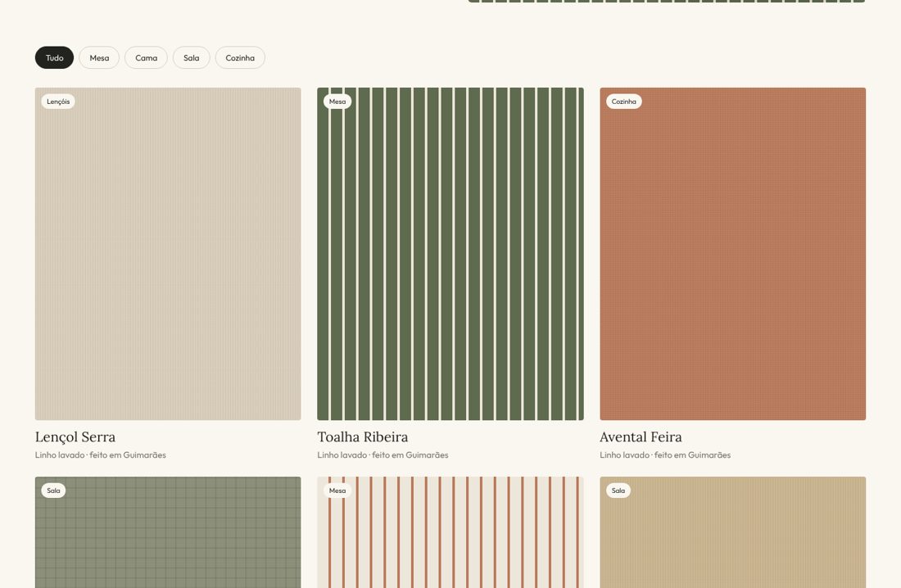Filter products by Cama
The image size is (901, 588).
click(146, 57)
